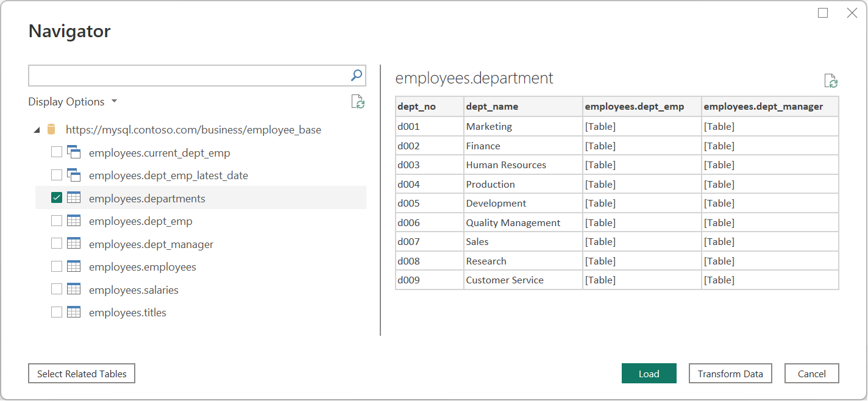This screenshot has width=868, height=401.
Task: Click the view icon for employees.current_dept_emp
Action: tap(74, 152)
